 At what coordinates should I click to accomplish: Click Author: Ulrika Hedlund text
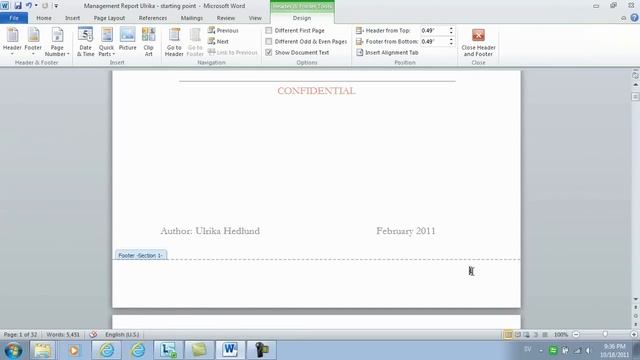pos(210,231)
